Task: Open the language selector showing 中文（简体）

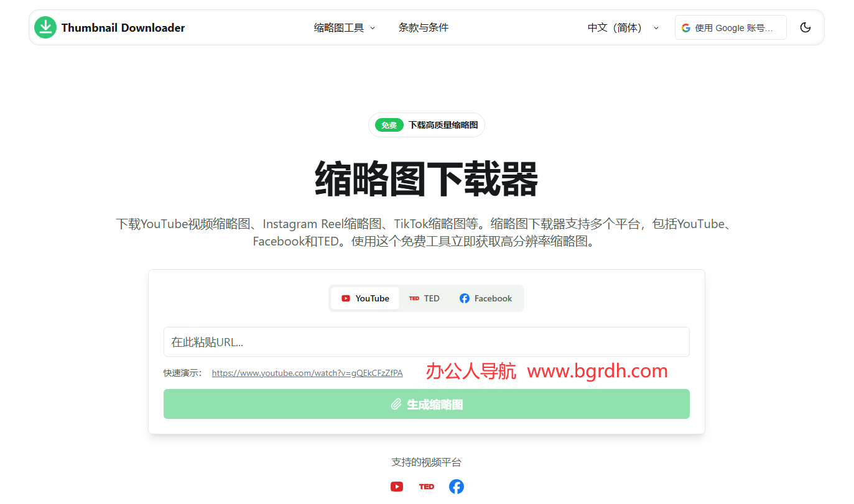Action: pos(623,27)
